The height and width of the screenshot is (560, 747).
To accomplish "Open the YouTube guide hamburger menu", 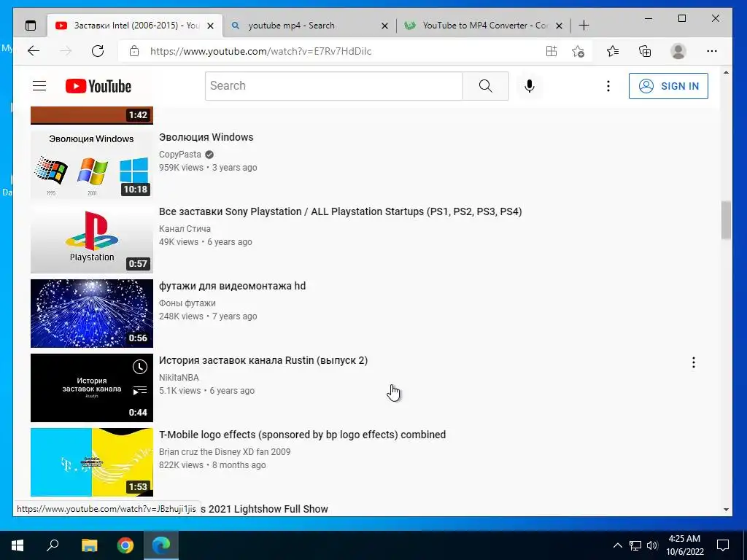I will [x=39, y=86].
